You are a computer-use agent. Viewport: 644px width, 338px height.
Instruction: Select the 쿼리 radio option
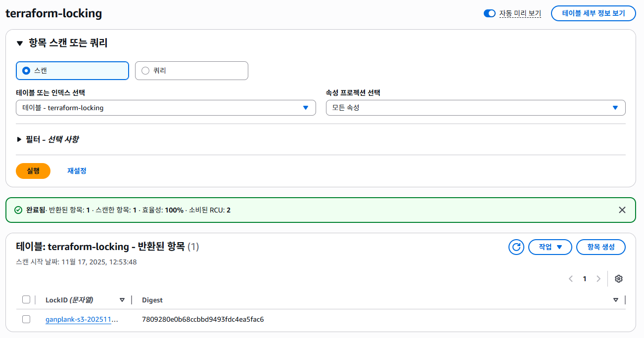(x=191, y=71)
